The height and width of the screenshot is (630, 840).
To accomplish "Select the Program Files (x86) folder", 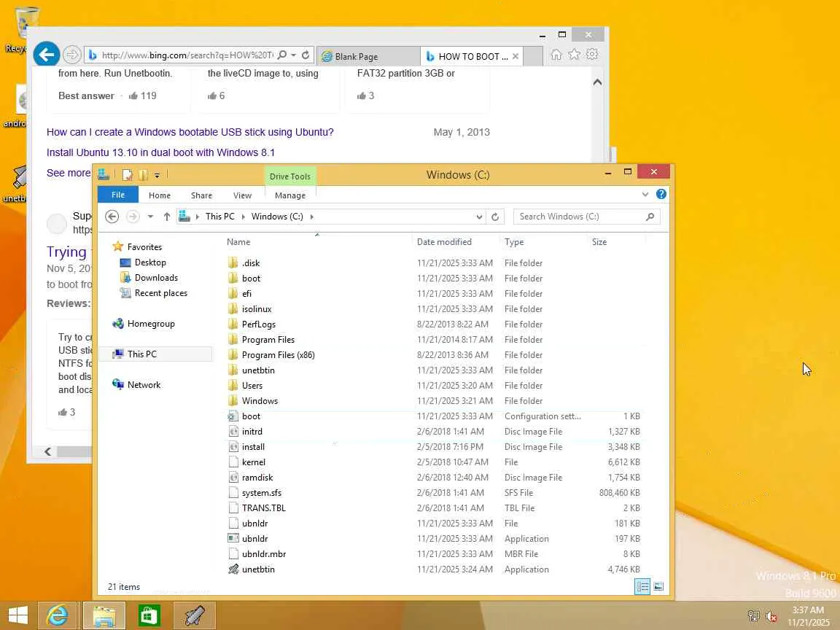I will [278, 354].
